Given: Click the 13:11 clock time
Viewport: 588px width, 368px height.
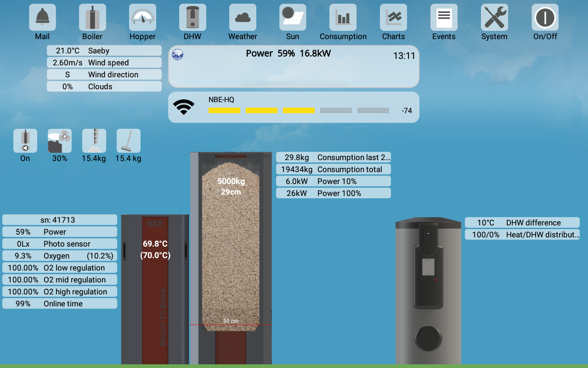Looking at the screenshot, I should tap(404, 56).
